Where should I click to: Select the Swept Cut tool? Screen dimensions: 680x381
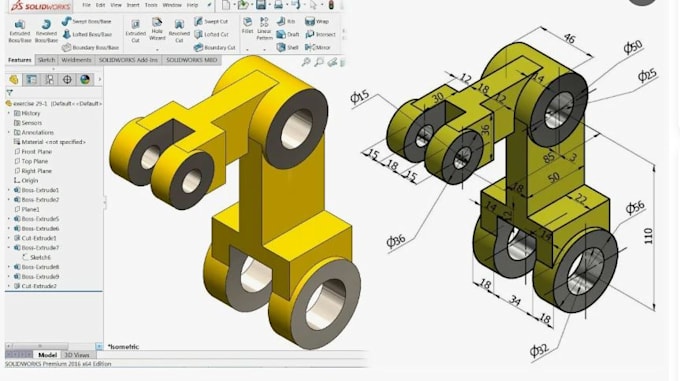[x=211, y=21]
